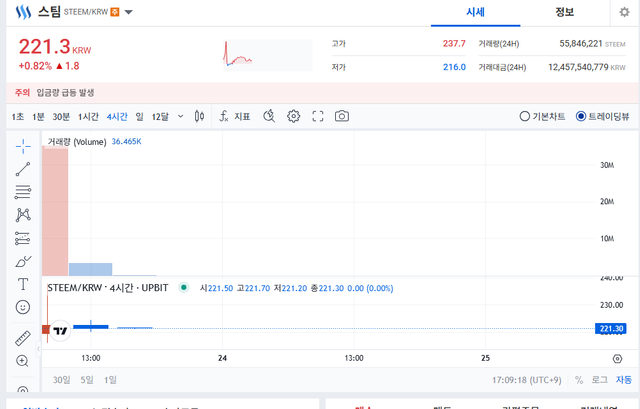Image resolution: width=640 pixels, height=409 pixels.
Task: Select the brush drawing tool
Action: (23, 261)
